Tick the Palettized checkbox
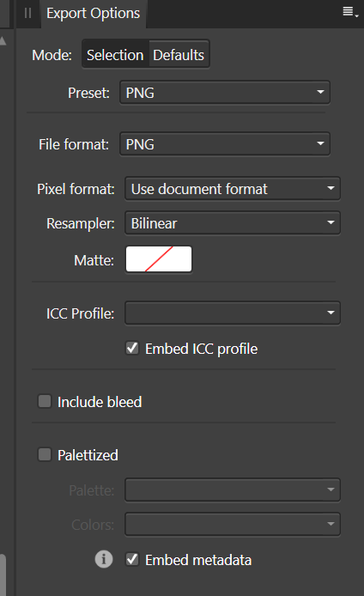Viewport: 364px width, 596px height. click(x=45, y=454)
